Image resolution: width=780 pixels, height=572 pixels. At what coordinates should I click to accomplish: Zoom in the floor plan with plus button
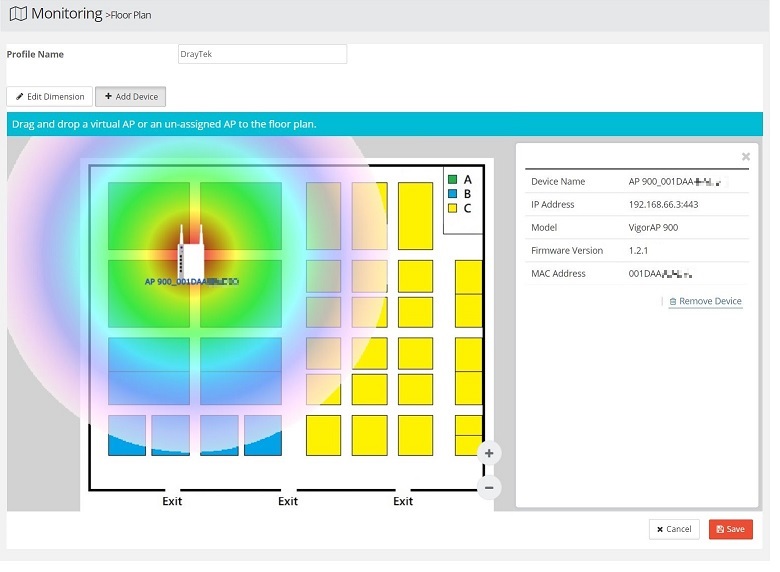[x=489, y=453]
